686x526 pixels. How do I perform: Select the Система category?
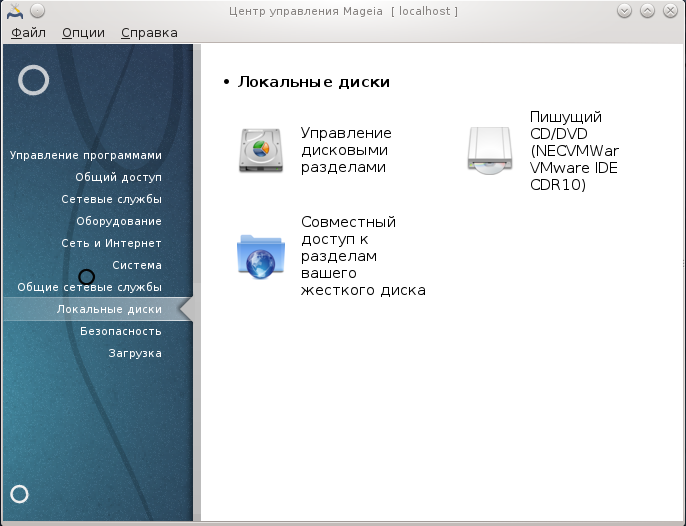coord(137,265)
